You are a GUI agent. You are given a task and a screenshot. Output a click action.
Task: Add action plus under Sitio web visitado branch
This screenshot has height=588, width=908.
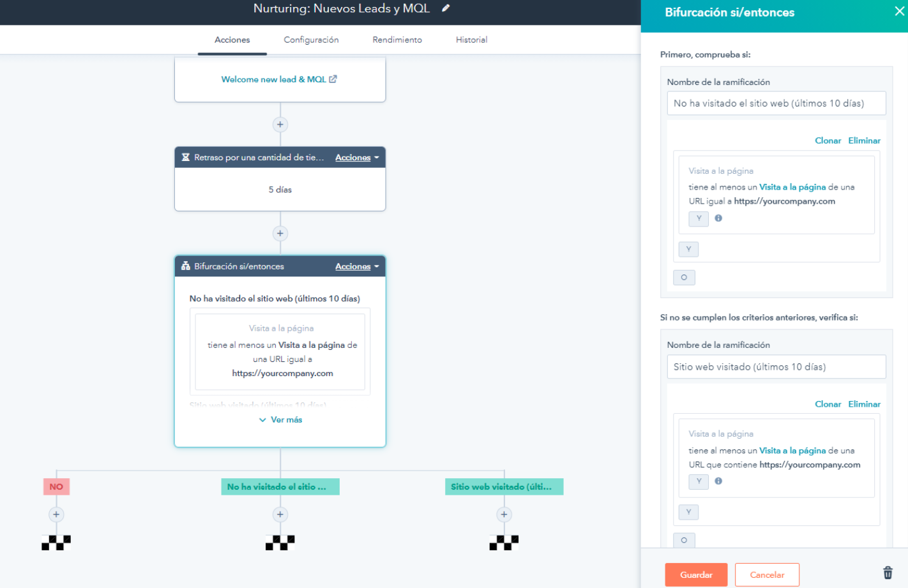coord(504,514)
